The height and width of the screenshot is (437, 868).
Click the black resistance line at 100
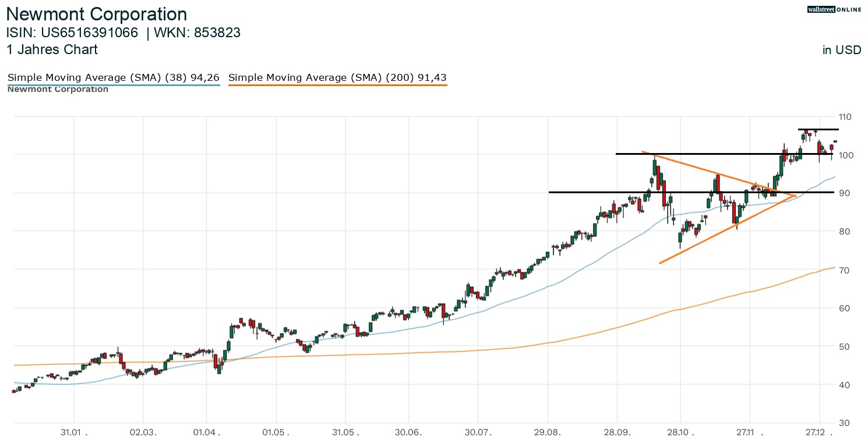[699, 154]
